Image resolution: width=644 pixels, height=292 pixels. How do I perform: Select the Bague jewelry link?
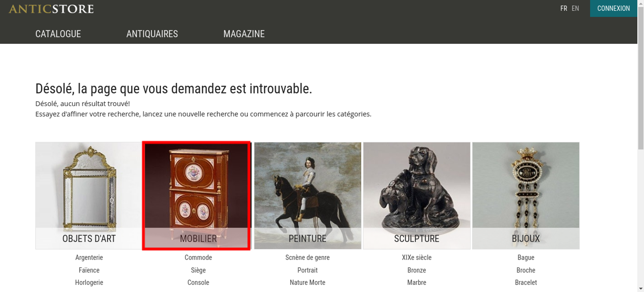tap(526, 257)
